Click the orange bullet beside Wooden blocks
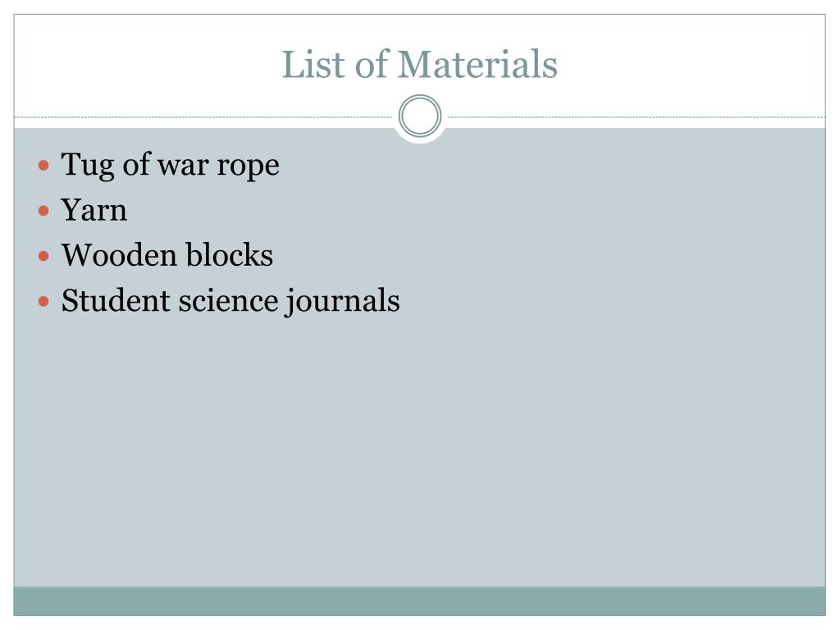This screenshot has height=630, width=840. pyautogui.click(x=44, y=256)
